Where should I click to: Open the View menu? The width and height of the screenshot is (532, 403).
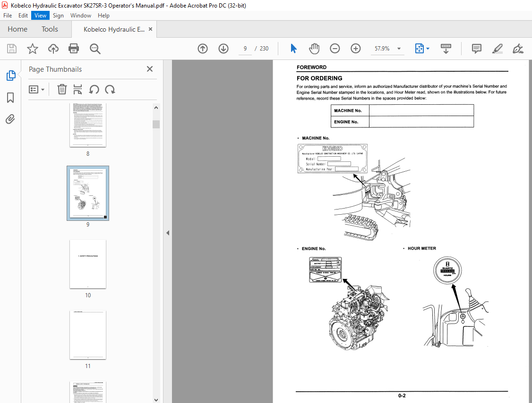[40, 16]
